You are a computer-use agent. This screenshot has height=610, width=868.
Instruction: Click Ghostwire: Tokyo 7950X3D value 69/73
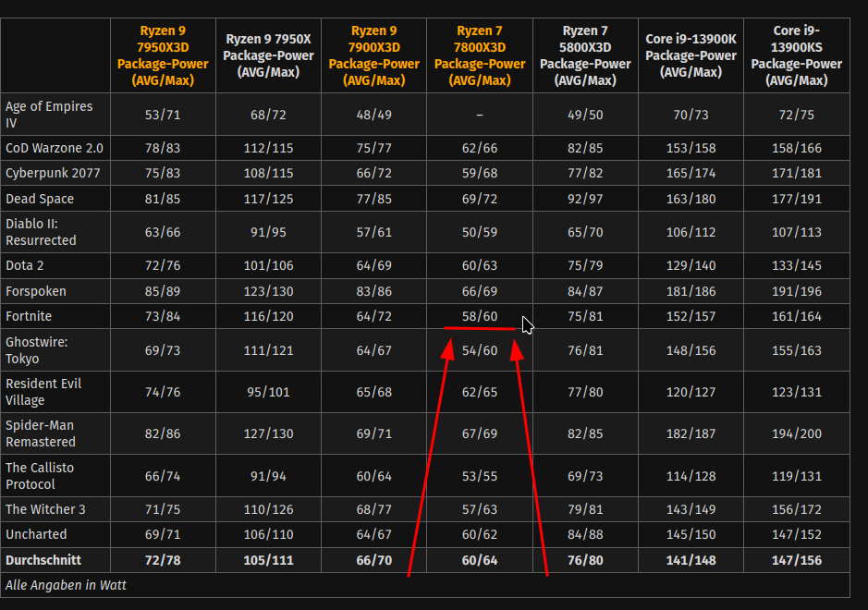tap(163, 350)
